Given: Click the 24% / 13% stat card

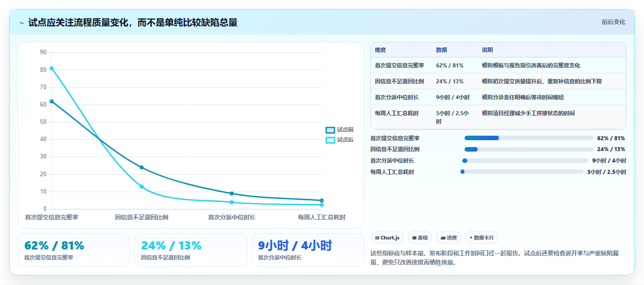Looking at the screenshot, I should [191, 250].
